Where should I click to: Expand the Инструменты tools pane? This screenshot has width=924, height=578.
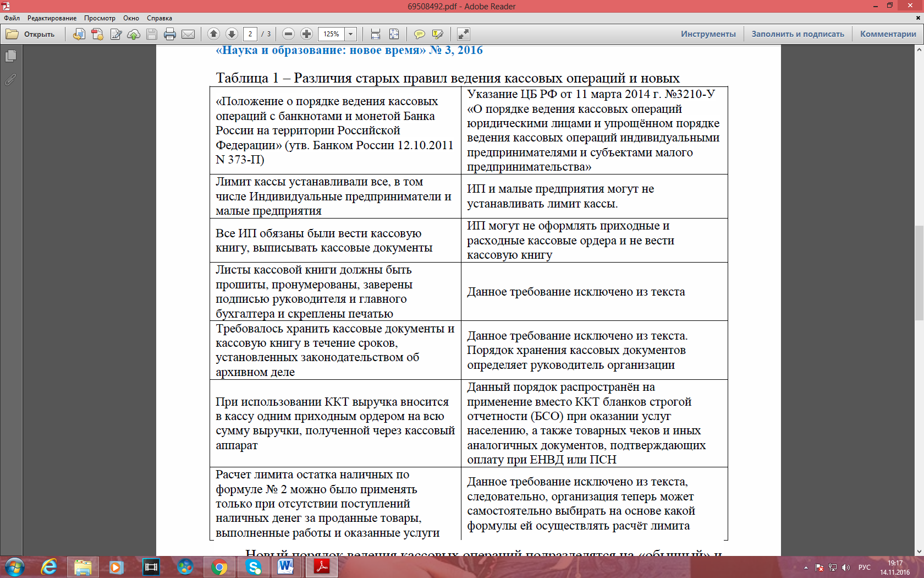coord(708,34)
